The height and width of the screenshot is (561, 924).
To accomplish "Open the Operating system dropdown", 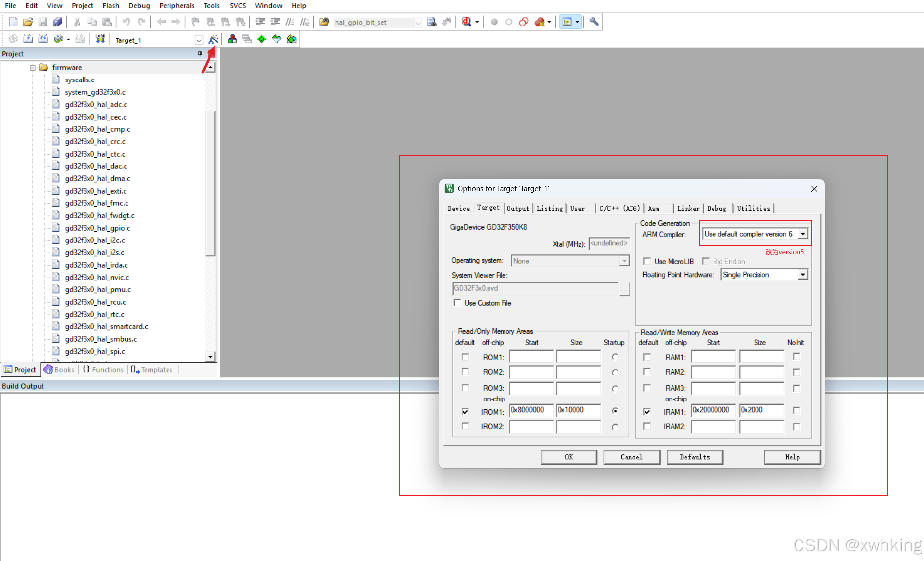I will 625,261.
